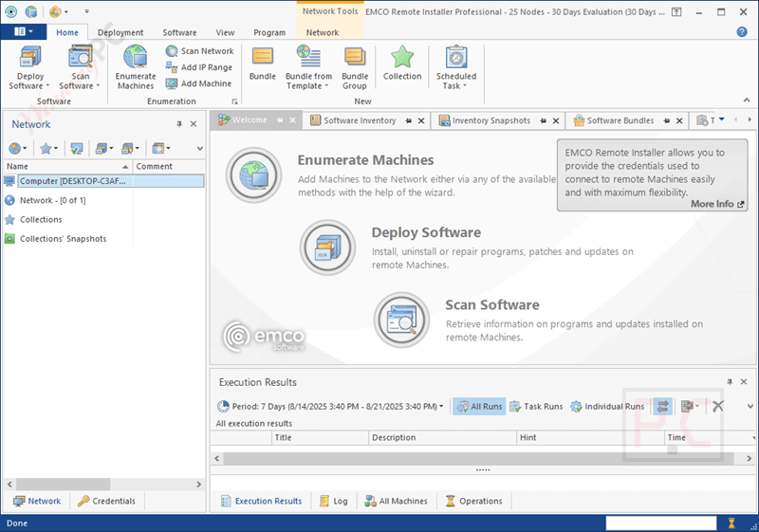Image resolution: width=759 pixels, height=532 pixels.
Task: Open quick access toolbar customize arrow
Action: [86, 11]
